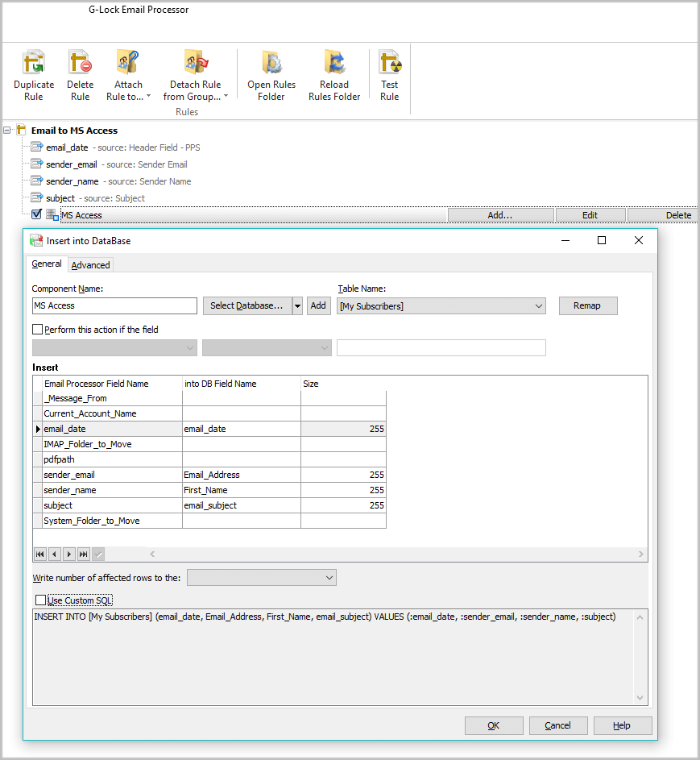Click the Insert grid horizontal scrollbar
The image size is (700, 760).
point(396,554)
